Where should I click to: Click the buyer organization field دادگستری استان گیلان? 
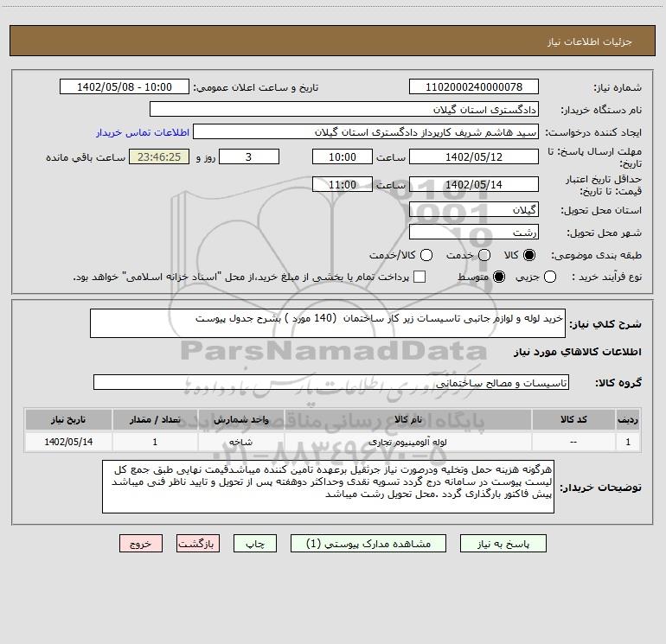(344, 110)
